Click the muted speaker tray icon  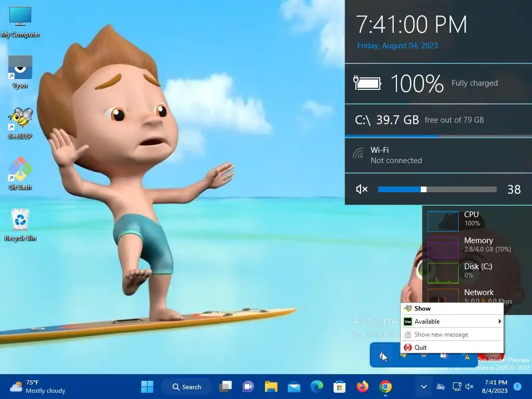[x=469, y=387]
